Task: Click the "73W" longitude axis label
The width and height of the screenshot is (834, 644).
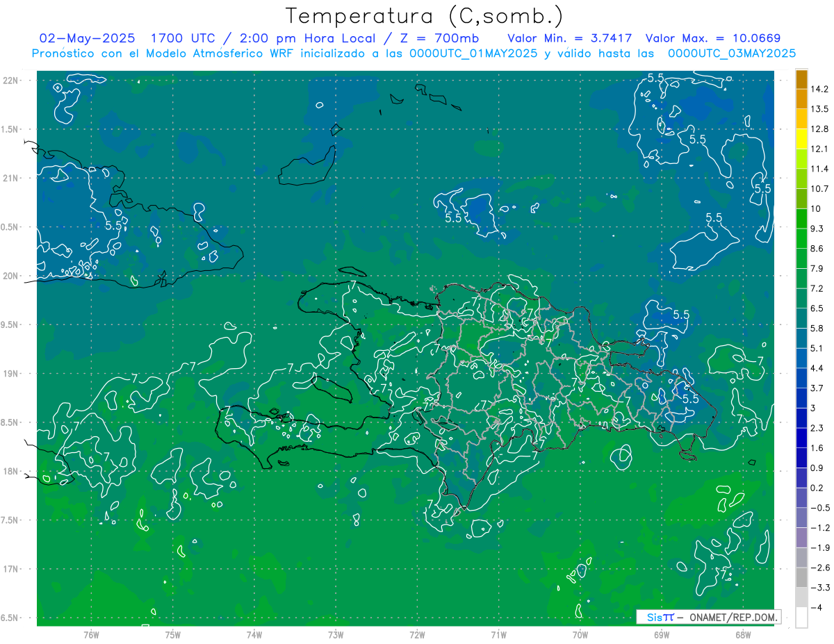Action: point(336,635)
